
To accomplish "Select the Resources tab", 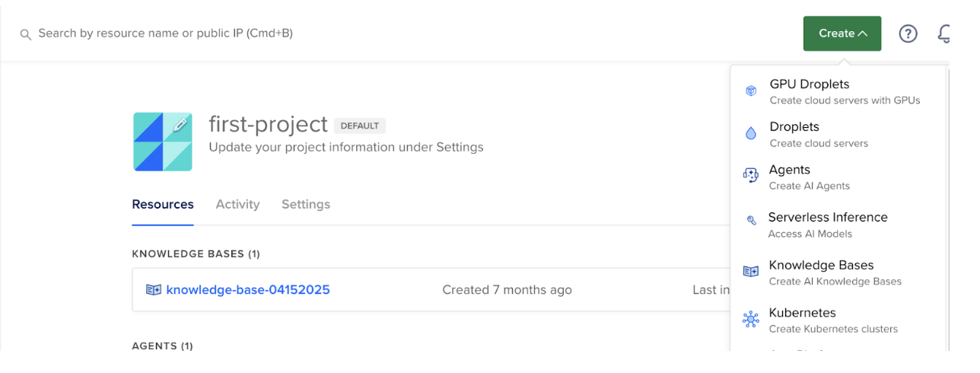I will click(x=163, y=204).
